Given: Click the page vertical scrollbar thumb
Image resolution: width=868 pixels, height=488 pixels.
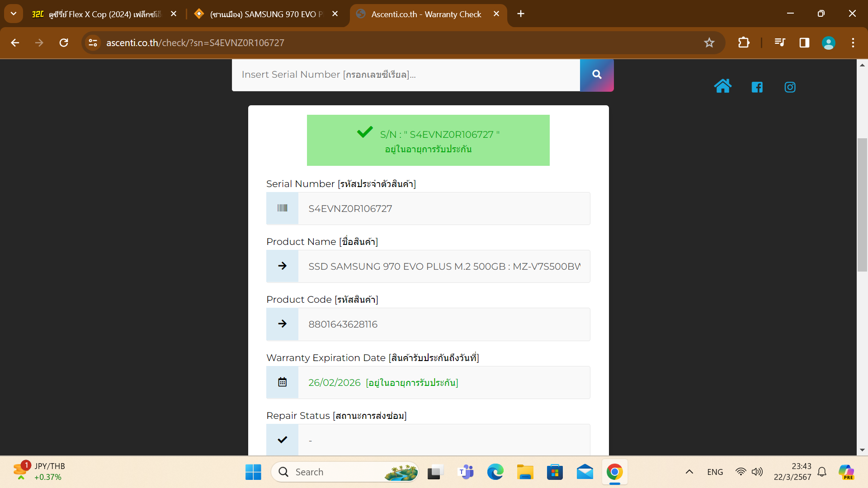Looking at the screenshot, I should coord(862,205).
